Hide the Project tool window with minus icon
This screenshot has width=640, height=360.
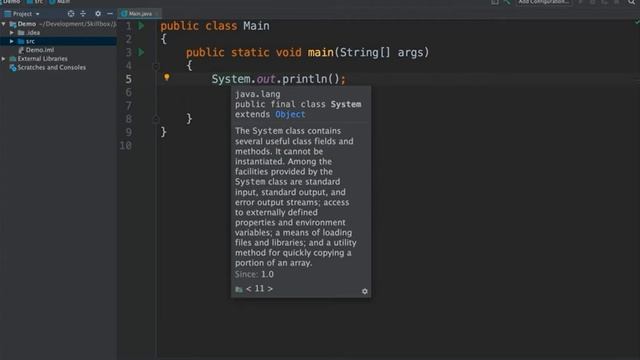pos(110,13)
